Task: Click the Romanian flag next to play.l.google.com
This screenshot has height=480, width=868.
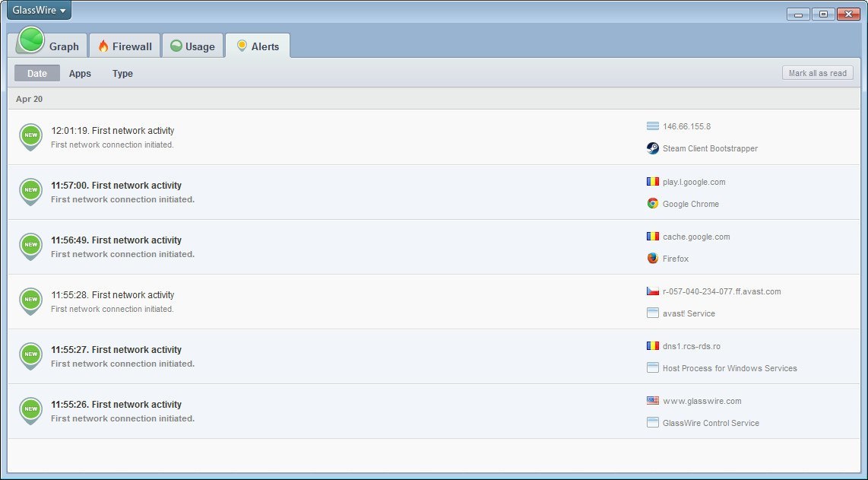Action: tap(652, 182)
